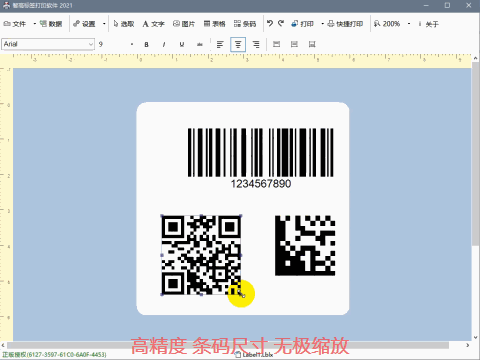Click the scroll right arrow
Screen dimensions: 480x360
[467, 345]
